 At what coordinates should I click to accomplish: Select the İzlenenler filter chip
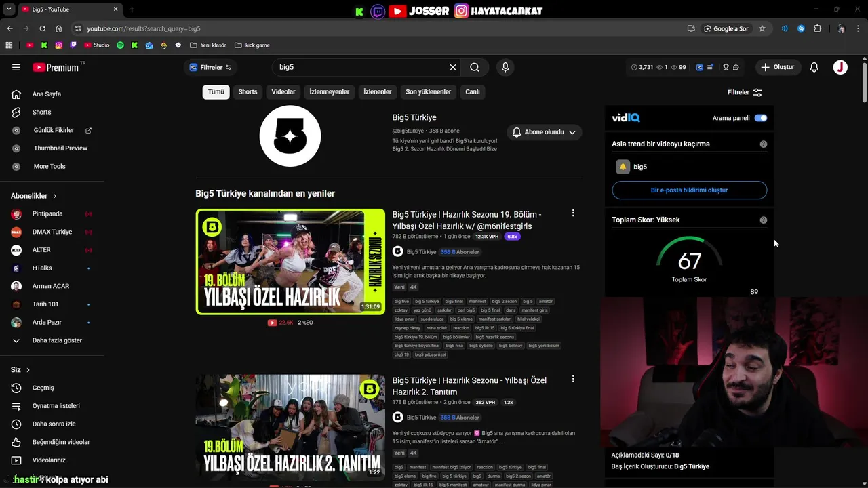(x=378, y=91)
